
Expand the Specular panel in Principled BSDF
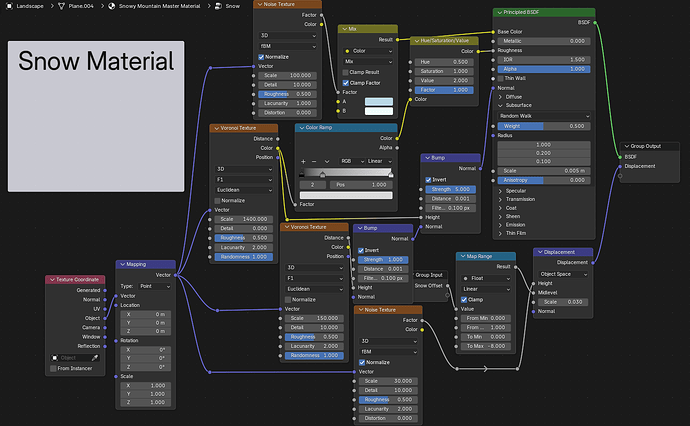(500, 191)
